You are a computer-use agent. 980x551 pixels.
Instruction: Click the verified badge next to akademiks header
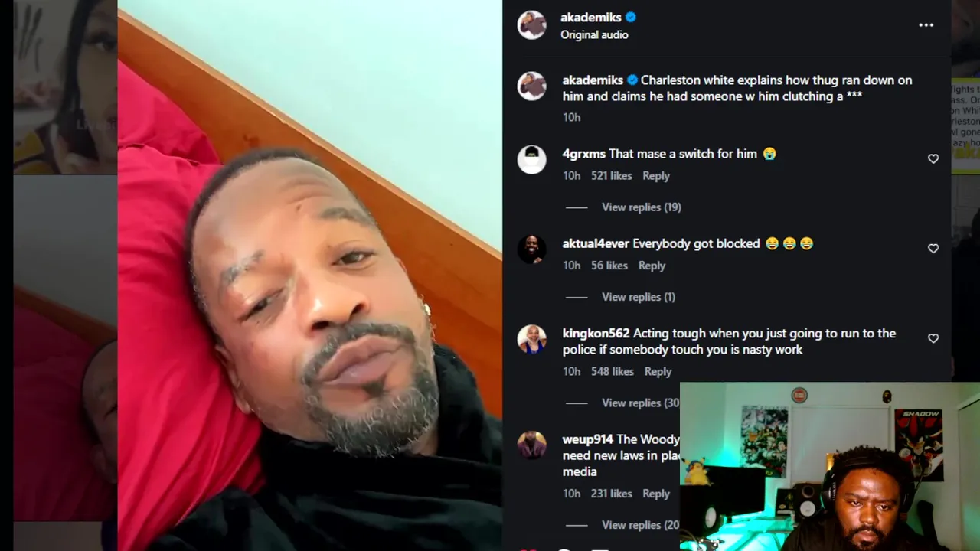(631, 18)
